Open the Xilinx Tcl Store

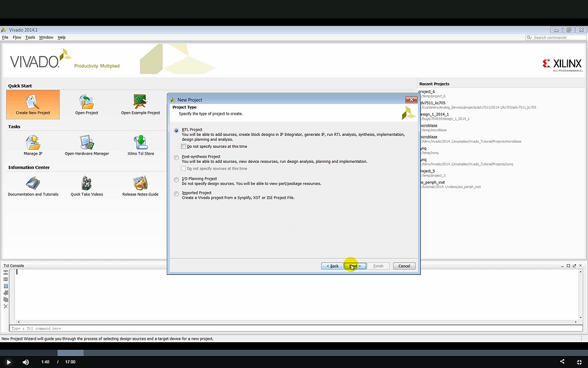point(140,143)
